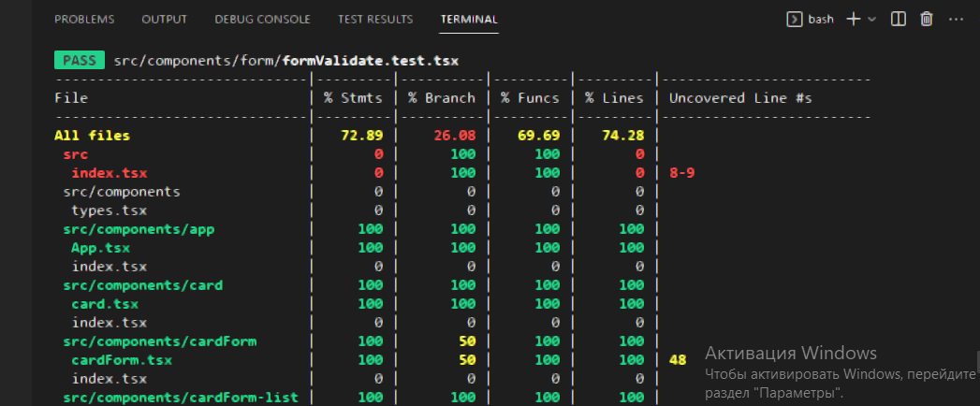Viewport: 980px width, 406px height.
Task: Click the green PASS badge
Action: (80, 61)
